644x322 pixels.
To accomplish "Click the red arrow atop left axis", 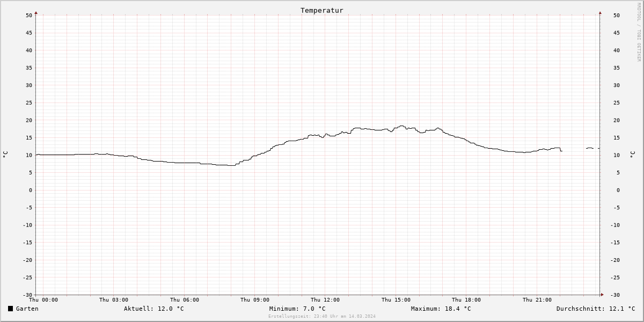I will coord(36,12).
